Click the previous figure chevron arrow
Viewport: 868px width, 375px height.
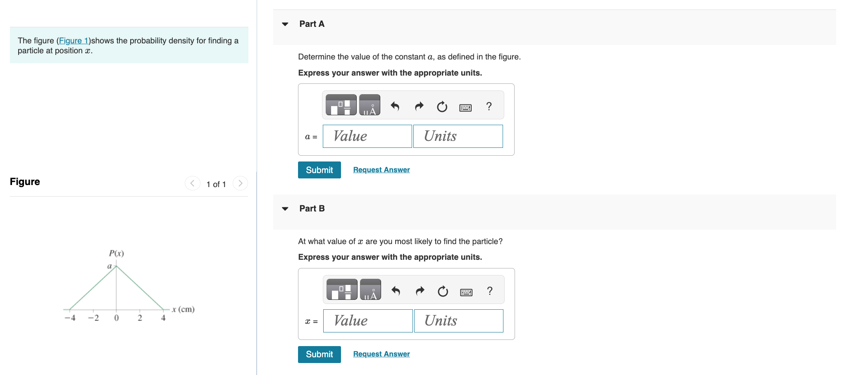point(192,183)
